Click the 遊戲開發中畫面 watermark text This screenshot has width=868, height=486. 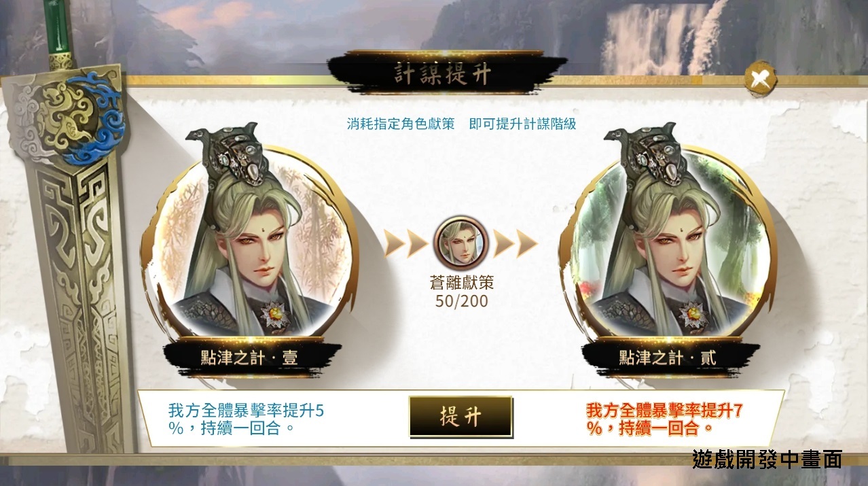click(x=766, y=459)
